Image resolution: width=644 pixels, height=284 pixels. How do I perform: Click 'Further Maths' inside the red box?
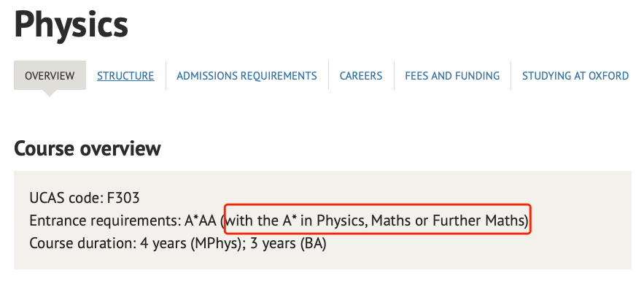click(478, 221)
